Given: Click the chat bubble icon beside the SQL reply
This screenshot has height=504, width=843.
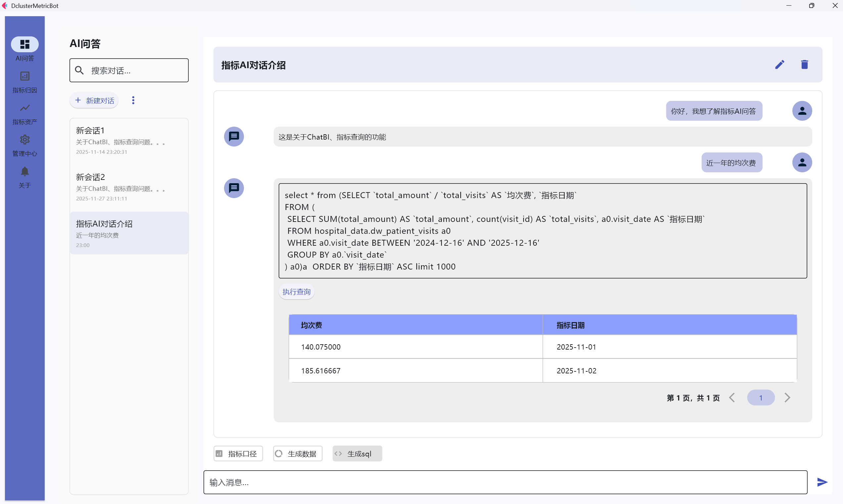Looking at the screenshot, I should (x=234, y=188).
